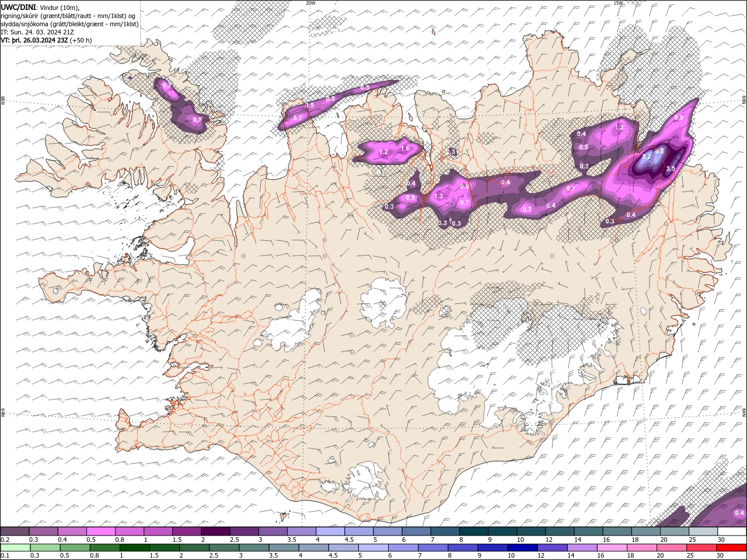The height and width of the screenshot is (560, 747).
Task: Pick lower legend bright red swatch before 30
Action: (x=731, y=547)
